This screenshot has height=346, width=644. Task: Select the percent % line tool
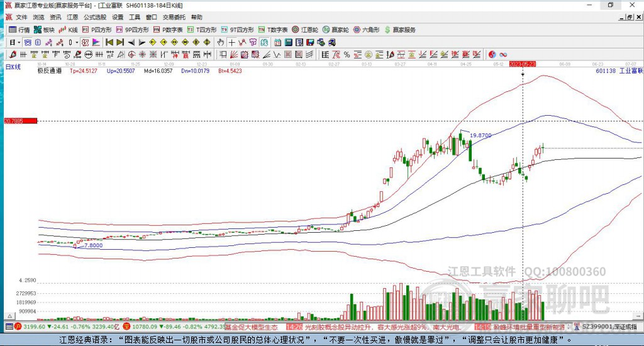347,55
